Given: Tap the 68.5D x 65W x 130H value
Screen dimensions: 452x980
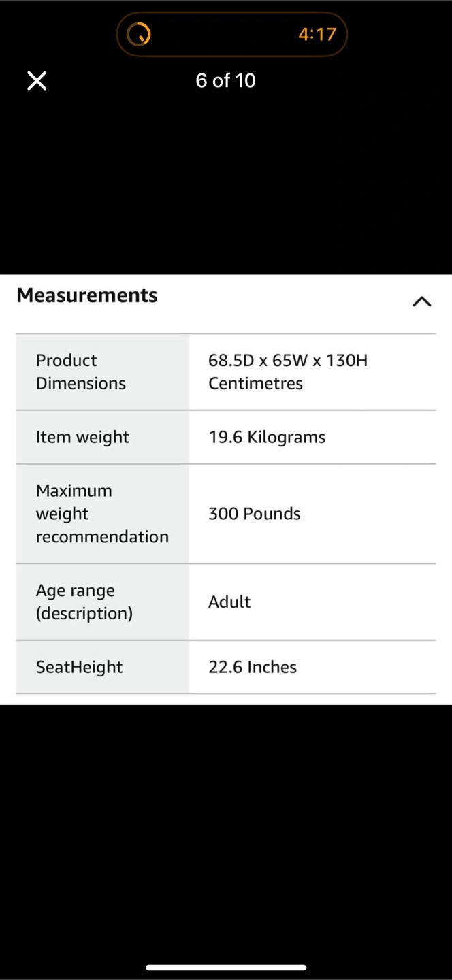Looking at the screenshot, I should pos(288,360).
